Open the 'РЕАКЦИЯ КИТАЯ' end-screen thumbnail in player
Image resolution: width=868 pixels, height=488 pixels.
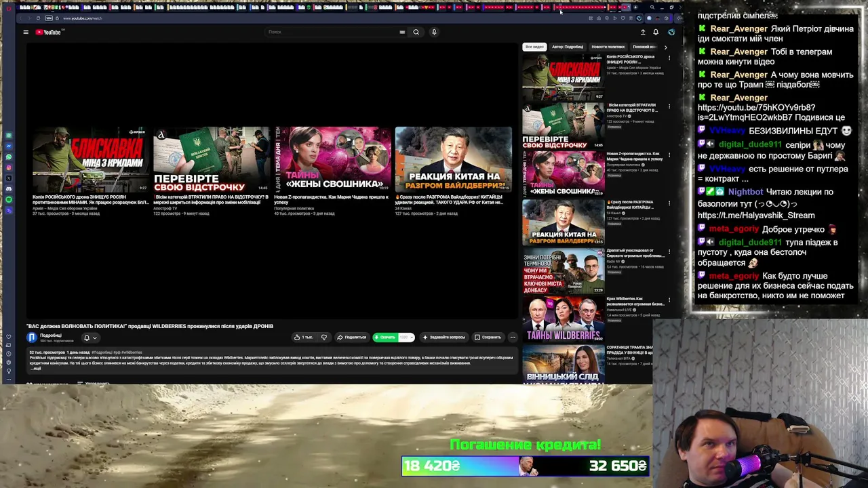point(453,159)
